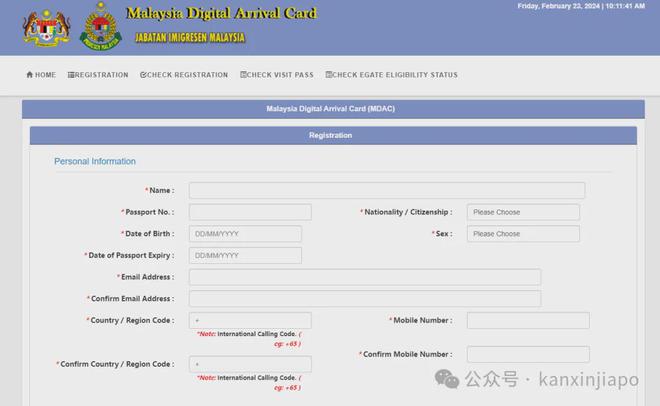The width and height of the screenshot is (660, 406).
Task: Click the Malaysia Digital Arrival Card (MDAC) header
Action: coord(333,109)
